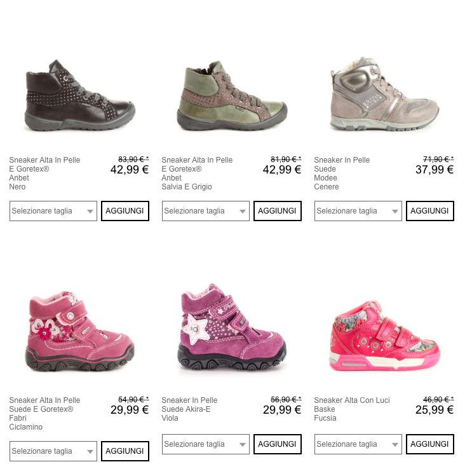Add Modee Cenere sneaker with AGGIUNGI

coord(430,211)
